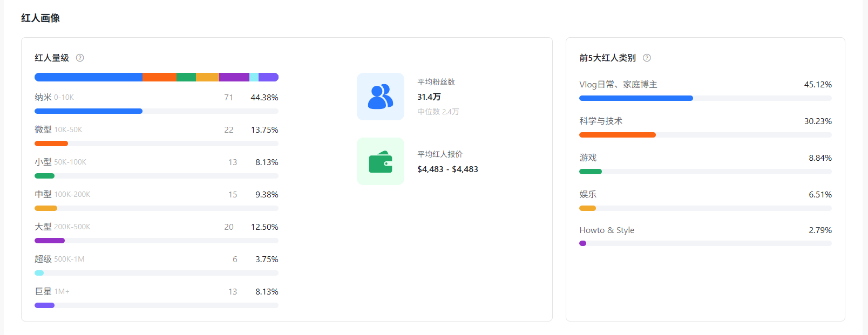The width and height of the screenshot is (868, 335).
Task: Click the 红人量级 panel title
Action: tap(52, 58)
